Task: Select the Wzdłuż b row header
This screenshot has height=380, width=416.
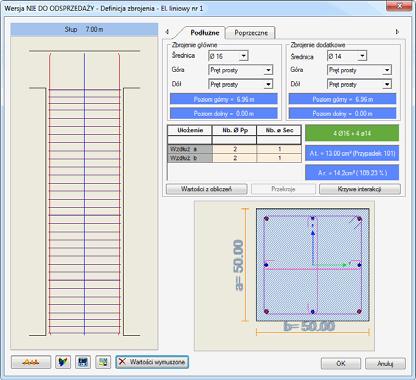Action: coord(190,158)
